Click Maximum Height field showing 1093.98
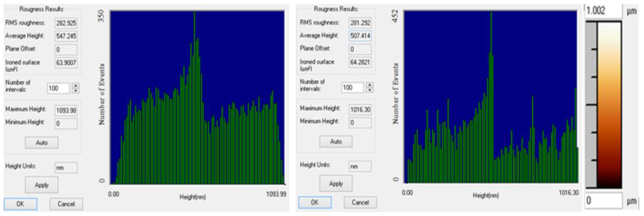This screenshot has height=216, width=644. [66, 110]
